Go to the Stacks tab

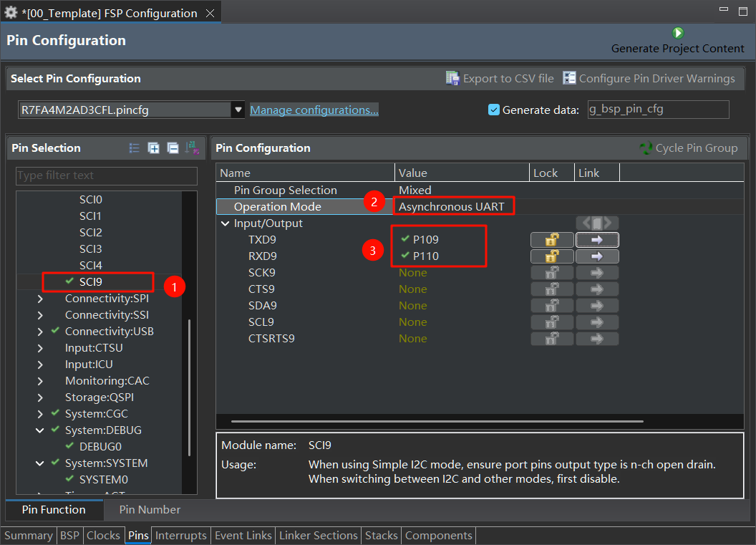pyautogui.click(x=382, y=536)
